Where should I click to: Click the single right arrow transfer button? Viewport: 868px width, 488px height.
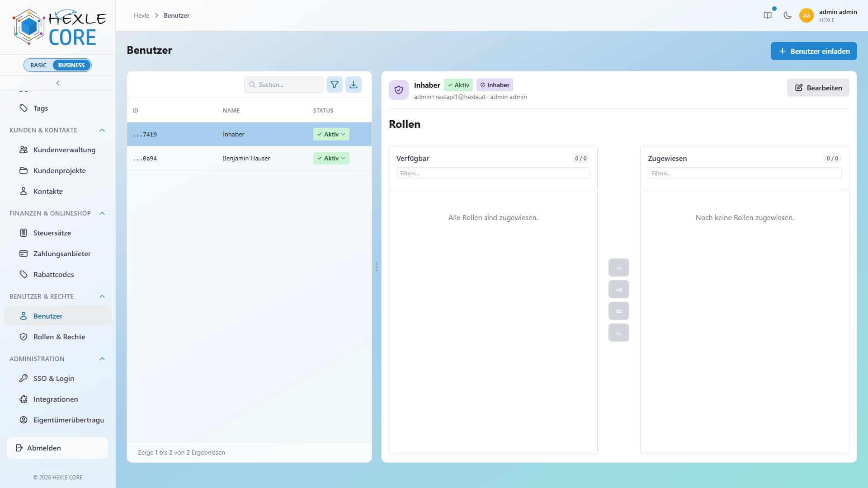[619, 267]
